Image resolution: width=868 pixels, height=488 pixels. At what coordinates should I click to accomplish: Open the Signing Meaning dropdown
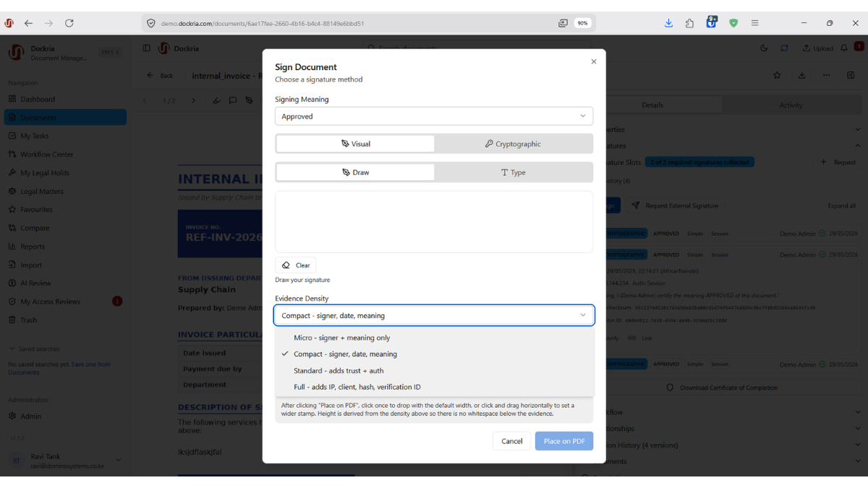pos(434,116)
